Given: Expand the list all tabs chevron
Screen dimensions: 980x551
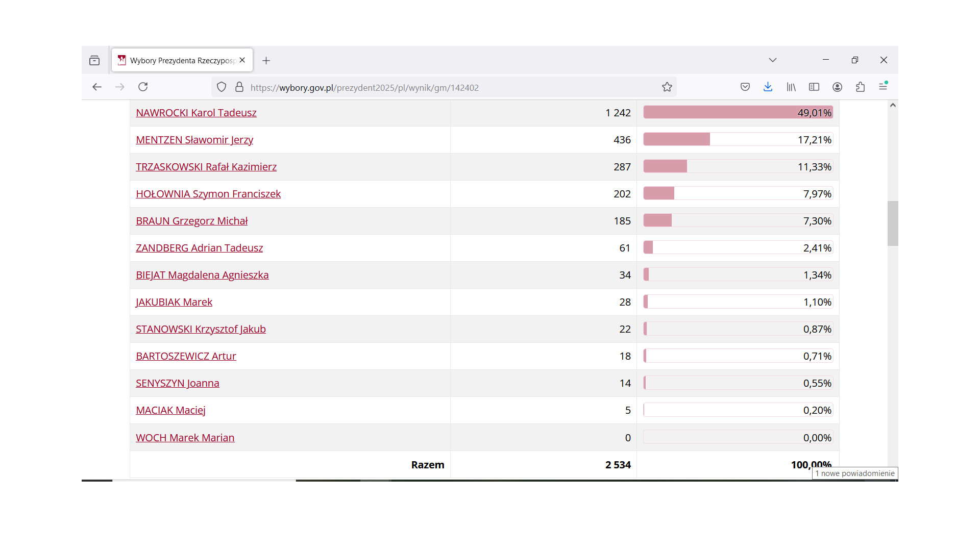Looking at the screenshot, I should coord(773,60).
